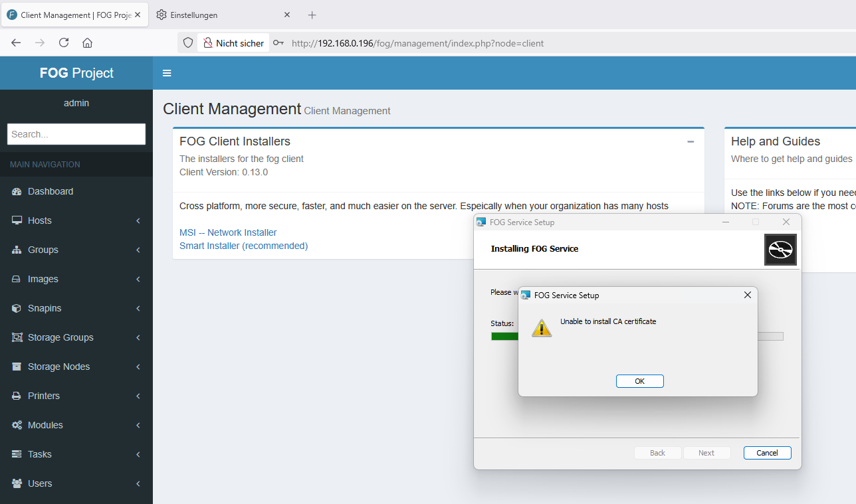The width and height of the screenshot is (856, 504).
Task: Click the FOG Service logo image
Action: pyautogui.click(x=780, y=250)
